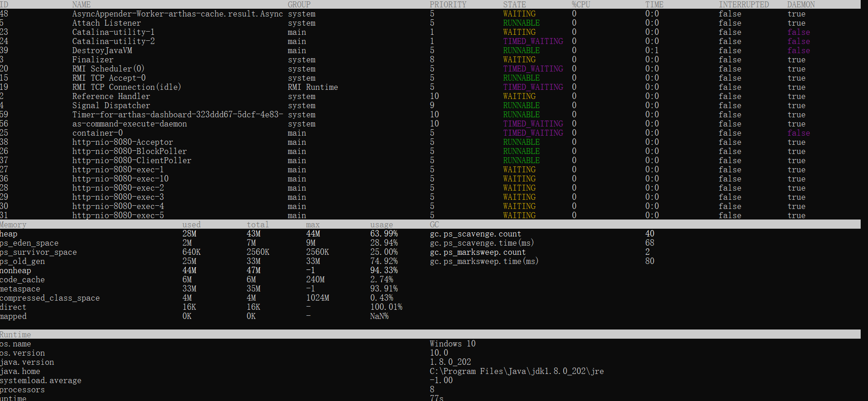This screenshot has height=401, width=868.
Task: Click the Timer-for-arthas-dashboard thread name
Action: 177,115
